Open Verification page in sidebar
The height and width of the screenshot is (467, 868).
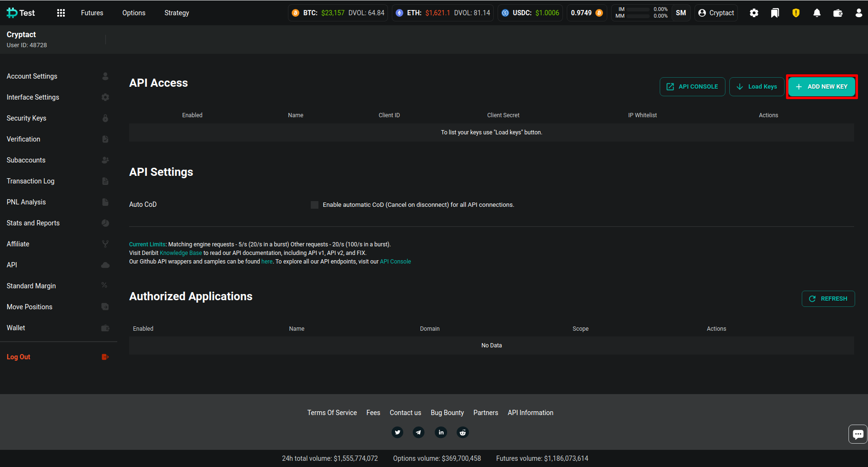pyautogui.click(x=23, y=139)
